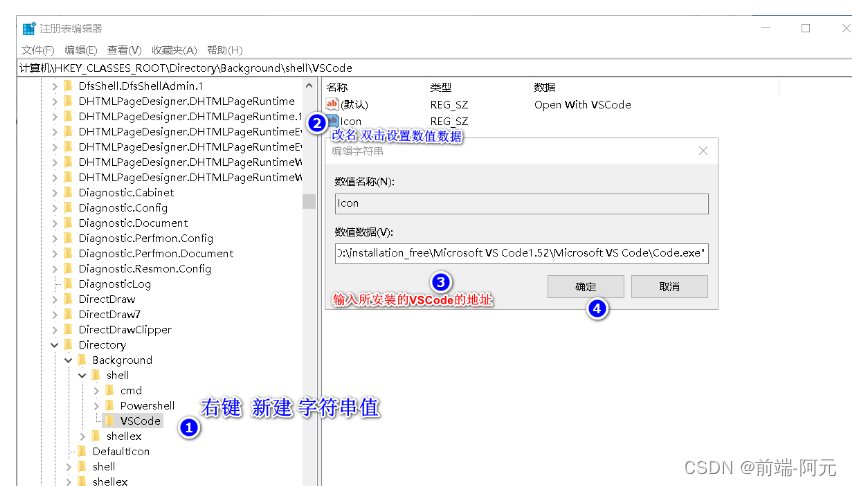Click the DirectDraw7 folder icon

coord(68,314)
